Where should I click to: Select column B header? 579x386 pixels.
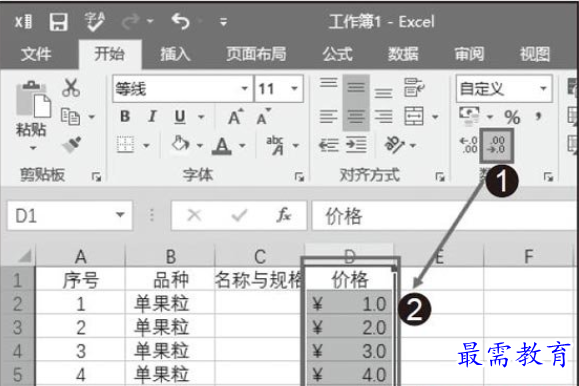171,256
